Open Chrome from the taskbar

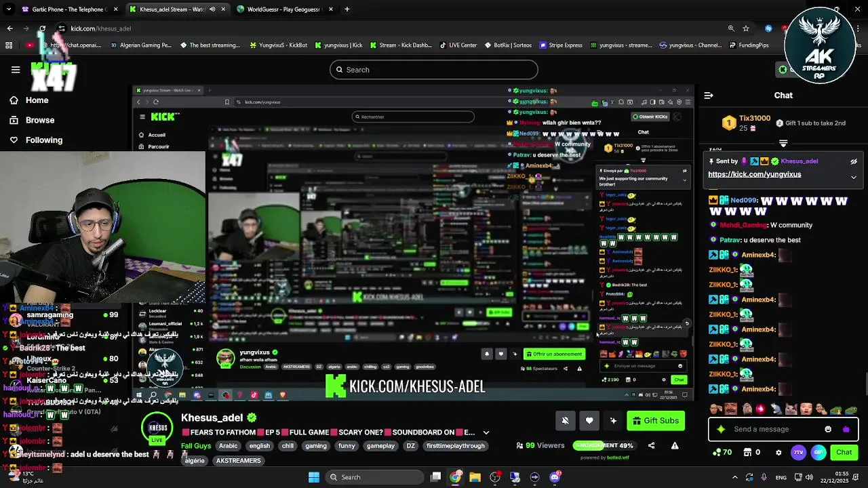pos(455,477)
